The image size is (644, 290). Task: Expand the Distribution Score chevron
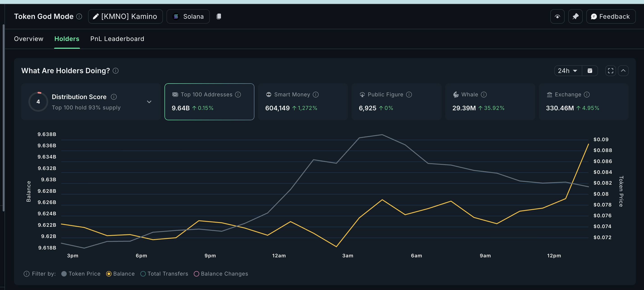pos(149,102)
